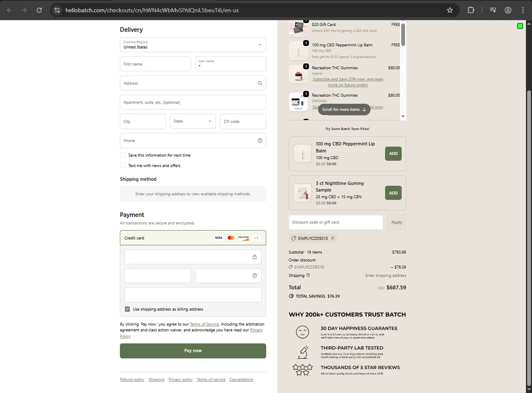Open site information icon in address bar
The width and height of the screenshot is (532, 393).
pyautogui.click(x=57, y=10)
